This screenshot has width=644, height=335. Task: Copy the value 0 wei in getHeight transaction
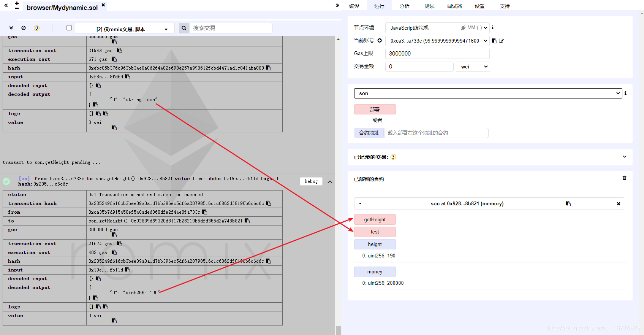pyautogui.click(x=114, y=321)
